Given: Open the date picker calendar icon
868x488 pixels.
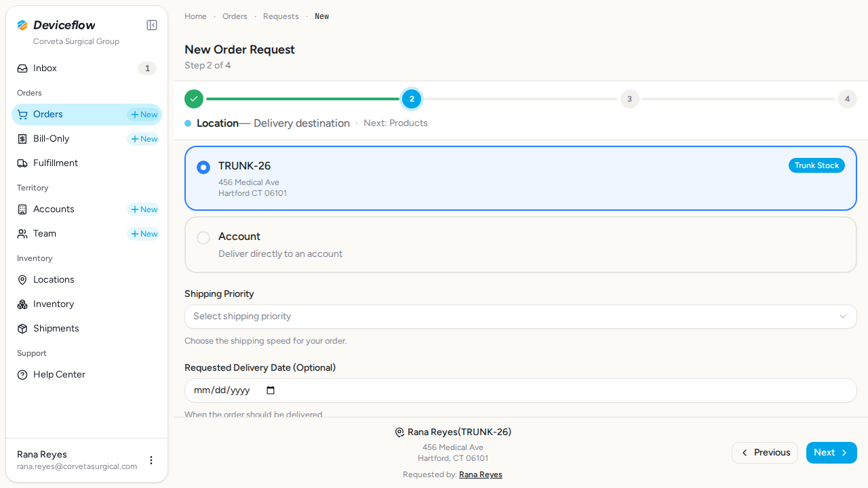Looking at the screenshot, I should [x=271, y=390].
